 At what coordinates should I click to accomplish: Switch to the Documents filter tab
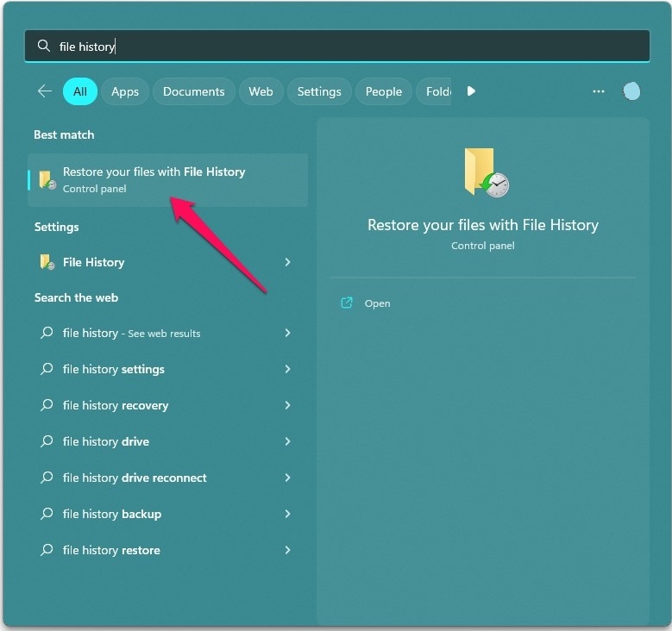tap(194, 91)
